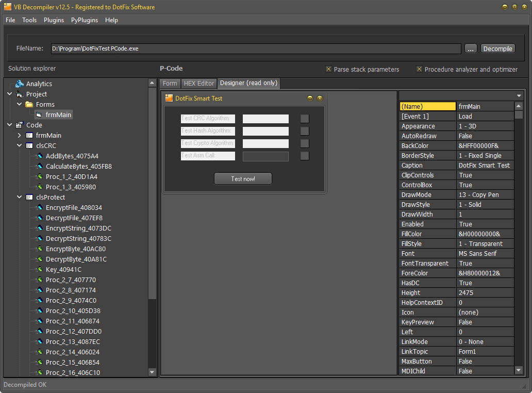Screen dimensions: 532x393
Task: Click the Code node icon
Action: [20, 125]
